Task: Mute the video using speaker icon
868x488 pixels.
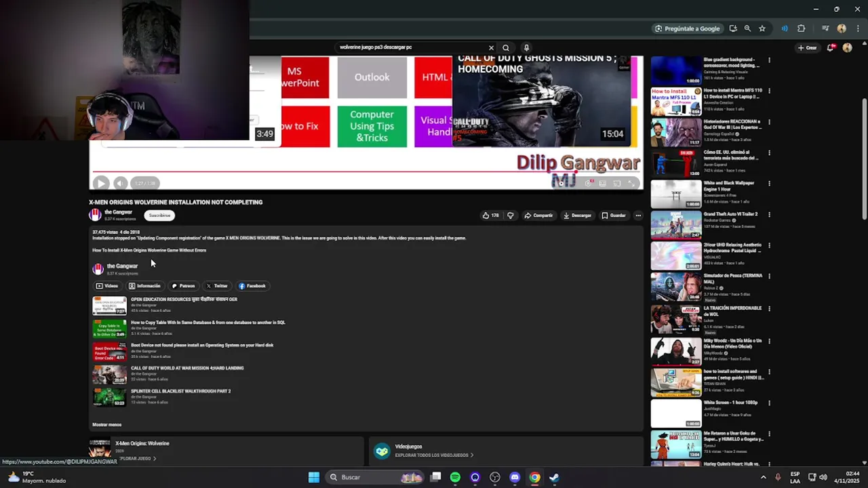Action: [x=120, y=183]
